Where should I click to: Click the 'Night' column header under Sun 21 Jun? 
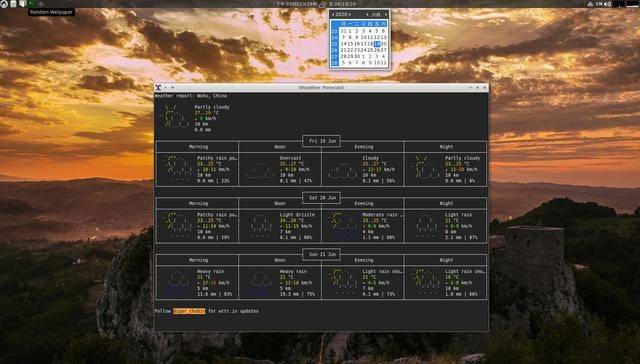(x=446, y=260)
